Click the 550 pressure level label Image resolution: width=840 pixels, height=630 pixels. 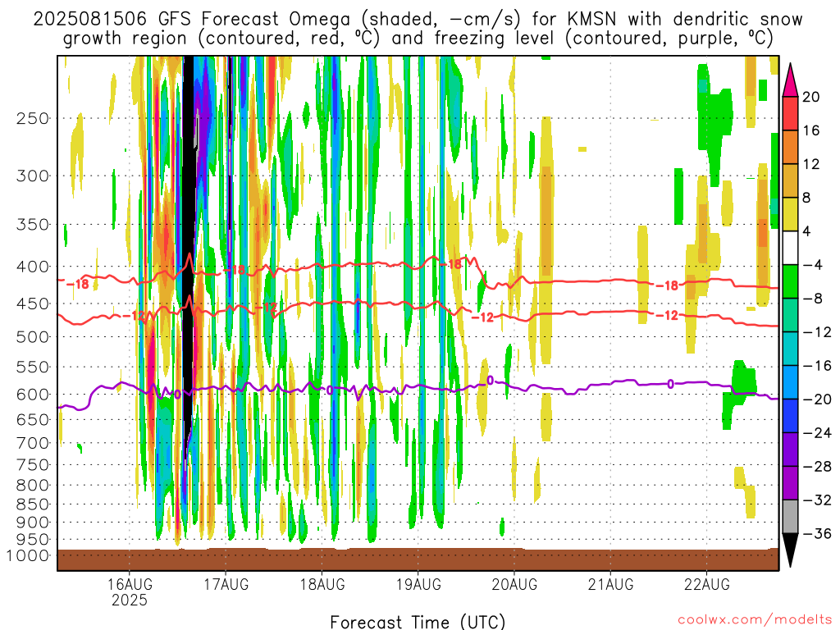33,367
